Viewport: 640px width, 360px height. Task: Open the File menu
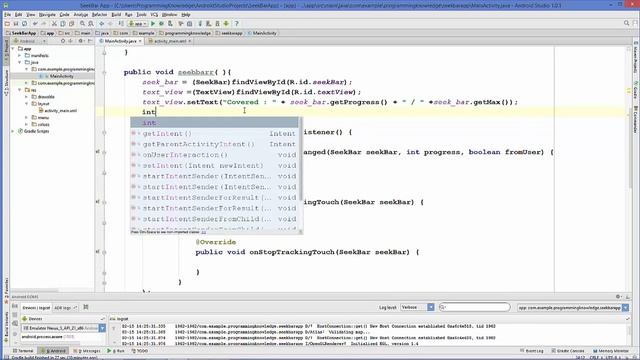pos(7,14)
